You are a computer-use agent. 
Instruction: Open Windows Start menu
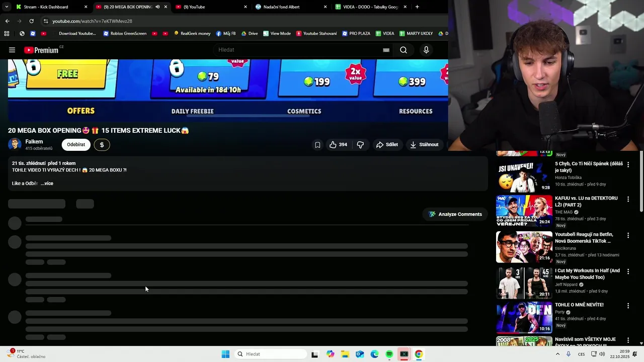[225, 354]
